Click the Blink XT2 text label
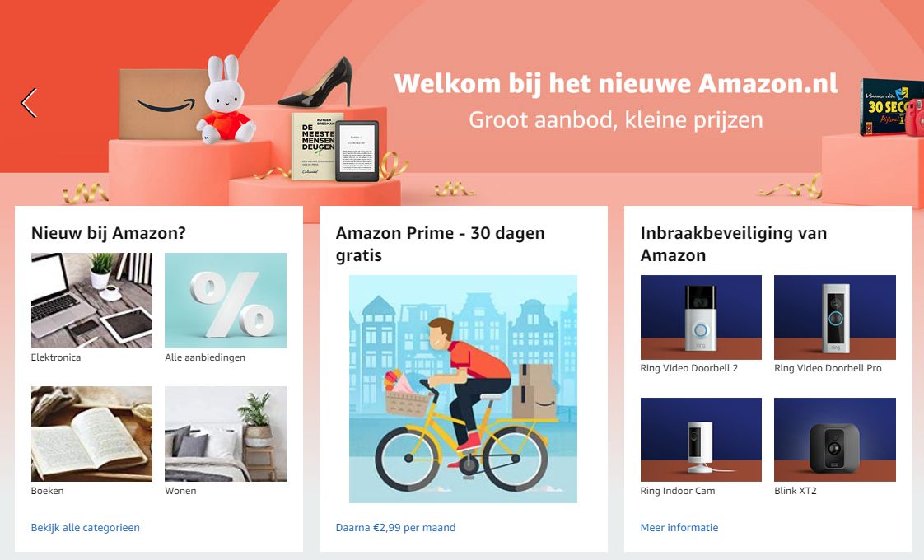924x560 pixels. pos(796,491)
